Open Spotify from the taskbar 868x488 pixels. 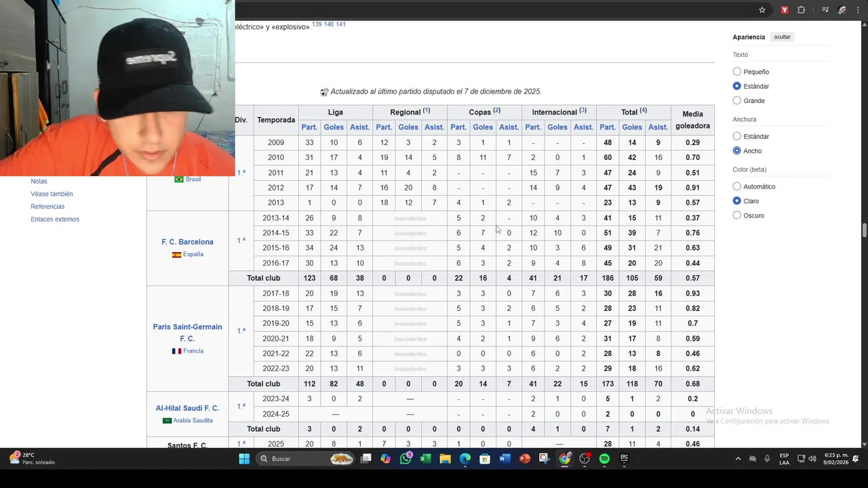[x=604, y=459]
